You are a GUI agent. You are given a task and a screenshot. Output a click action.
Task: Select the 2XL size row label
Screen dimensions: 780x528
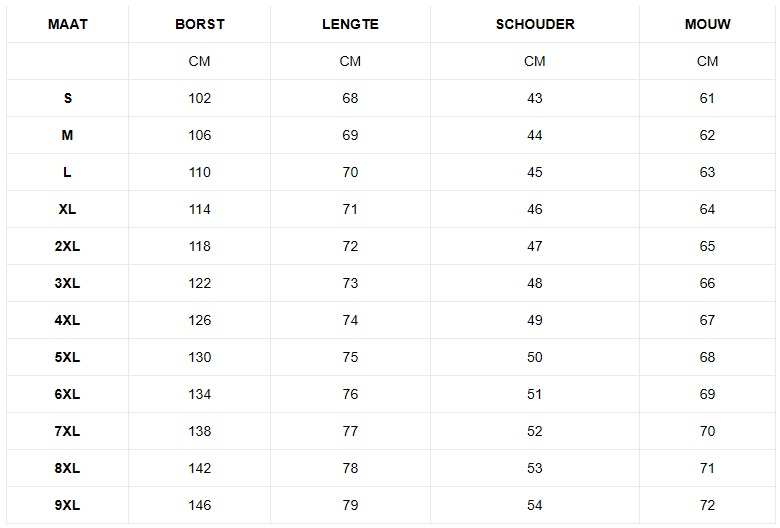(x=67, y=246)
